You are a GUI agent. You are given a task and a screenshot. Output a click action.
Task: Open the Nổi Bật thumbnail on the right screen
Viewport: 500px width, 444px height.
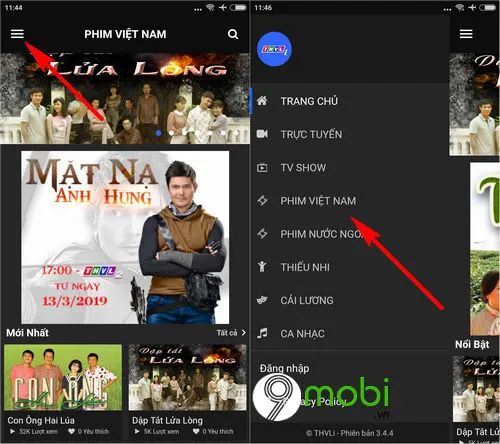tap(476, 389)
